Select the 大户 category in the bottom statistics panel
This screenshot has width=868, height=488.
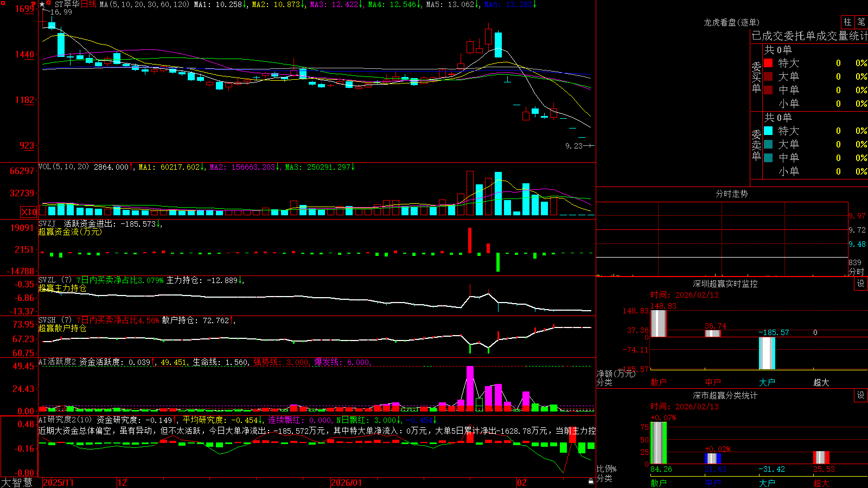pyautogui.click(x=767, y=483)
